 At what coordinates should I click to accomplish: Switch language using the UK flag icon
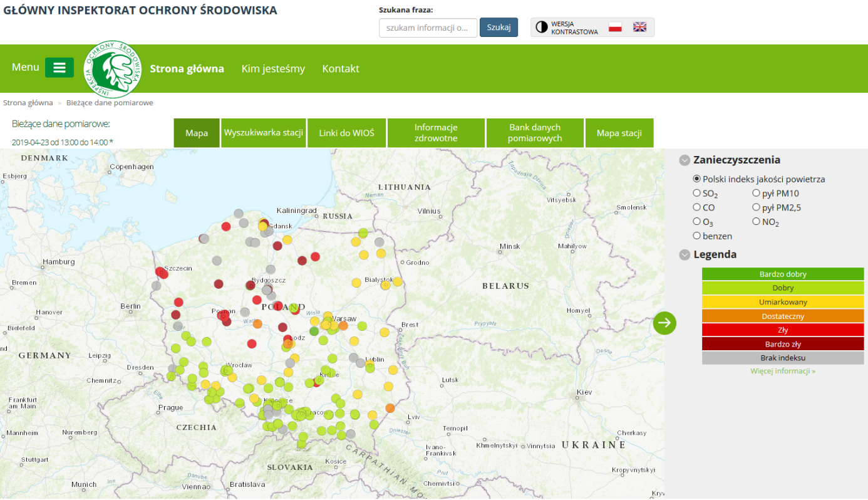pos(639,27)
